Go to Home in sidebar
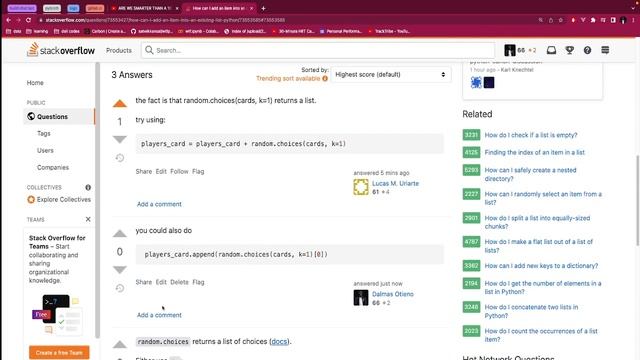Screen dimensions: 640x360 pyautogui.click(x=35, y=83)
